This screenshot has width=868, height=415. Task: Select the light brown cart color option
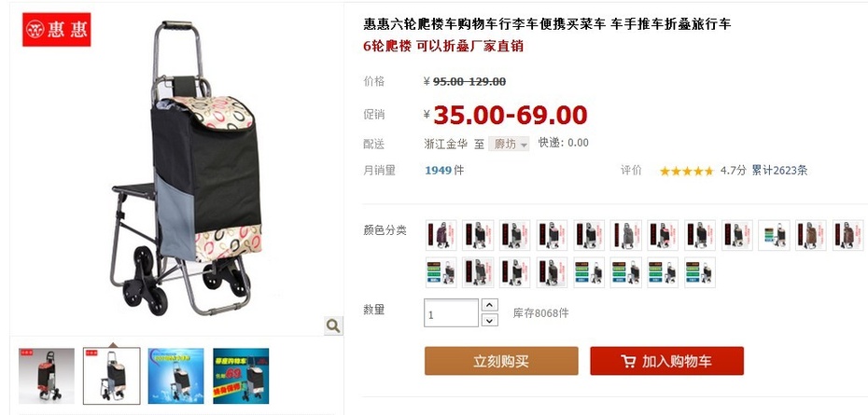coord(811,235)
